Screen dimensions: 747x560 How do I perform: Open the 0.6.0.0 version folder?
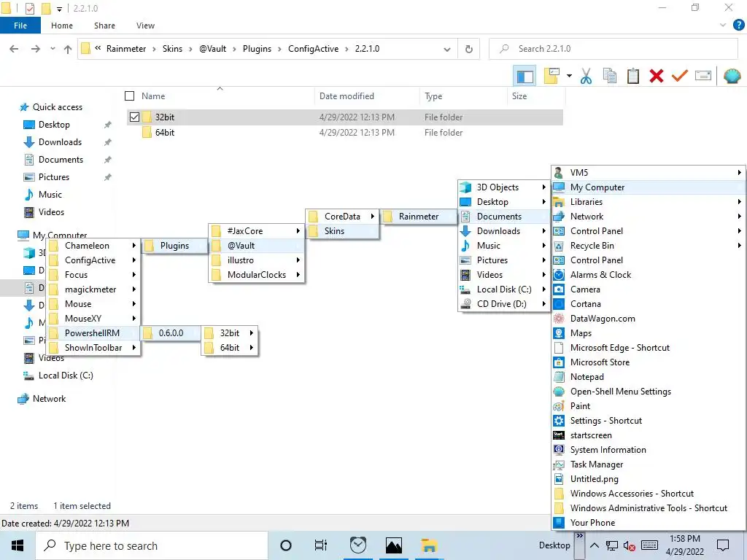point(171,332)
